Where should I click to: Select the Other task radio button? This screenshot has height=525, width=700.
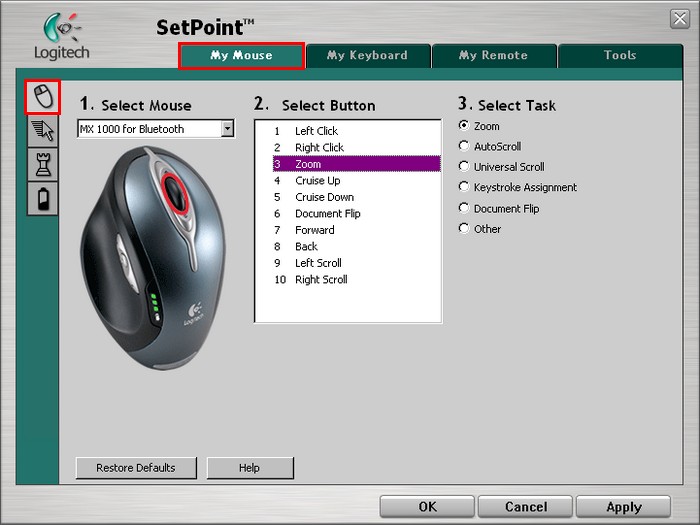coord(464,229)
